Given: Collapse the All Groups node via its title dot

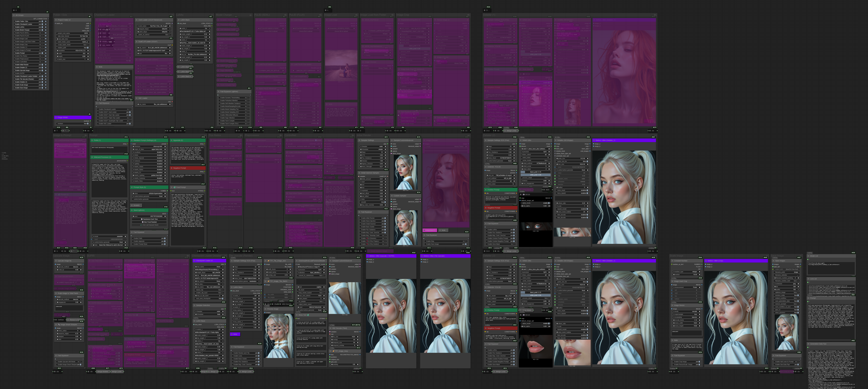Looking at the screenshot, I should pos(14,15).
